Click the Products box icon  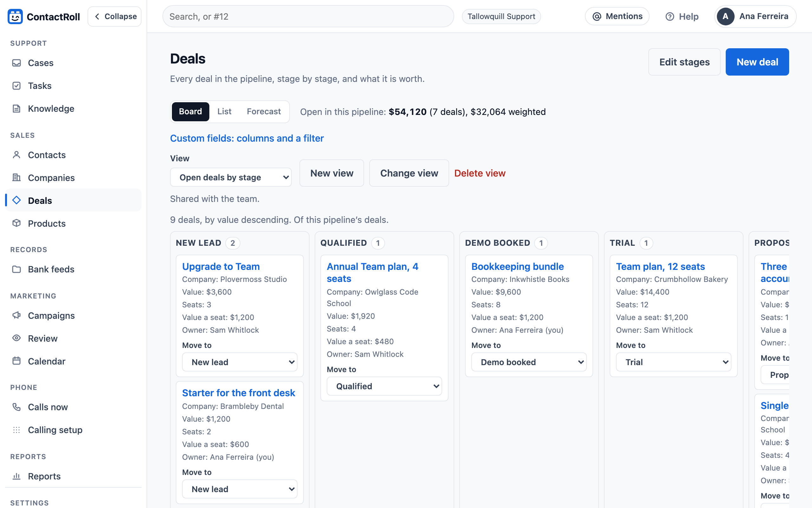16,224
